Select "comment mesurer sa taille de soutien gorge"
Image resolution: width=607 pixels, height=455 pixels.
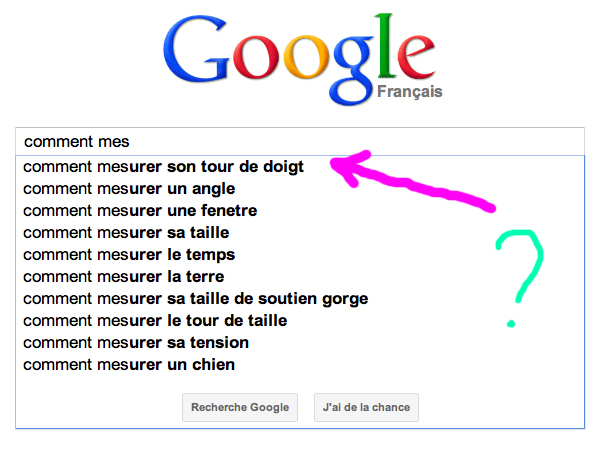pyautogui.click(x=196, y=298)
